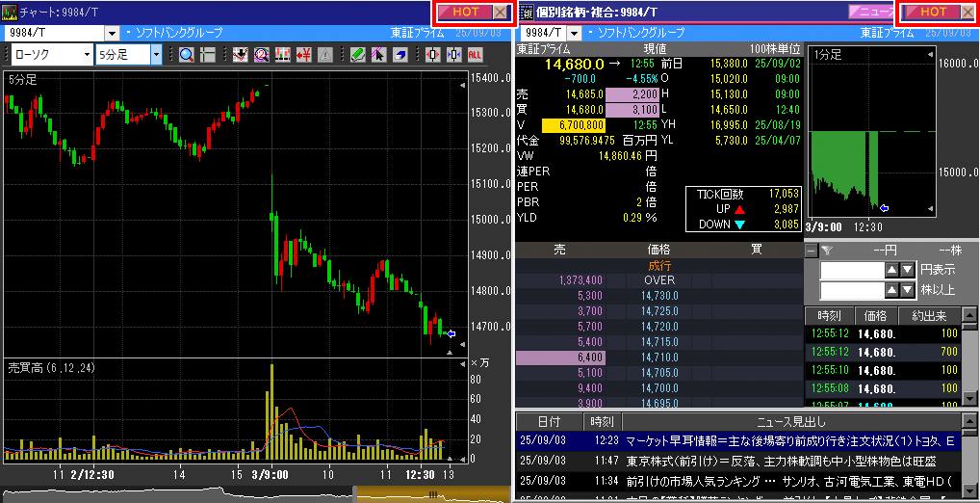Select the arrow pointer tool icon

point(379,55)
